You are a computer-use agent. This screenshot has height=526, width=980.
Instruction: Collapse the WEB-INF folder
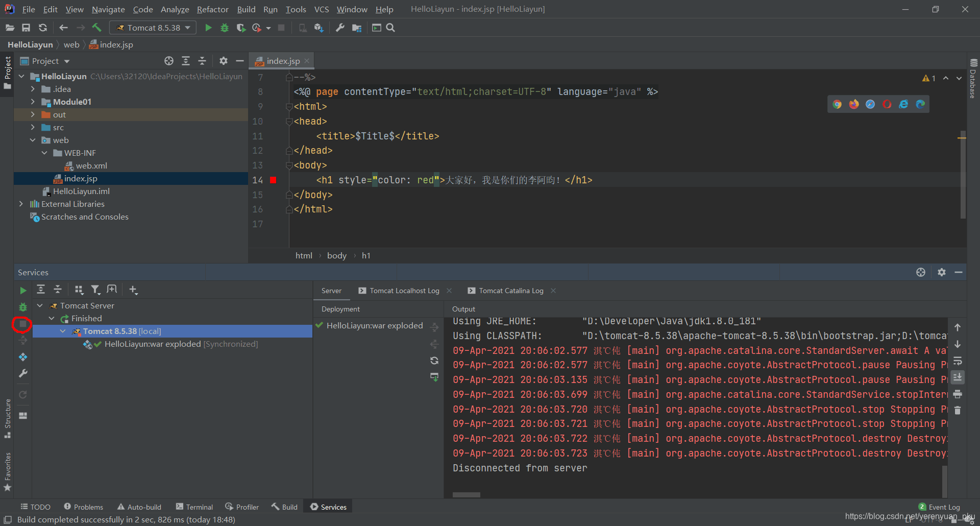click(44, 153)
